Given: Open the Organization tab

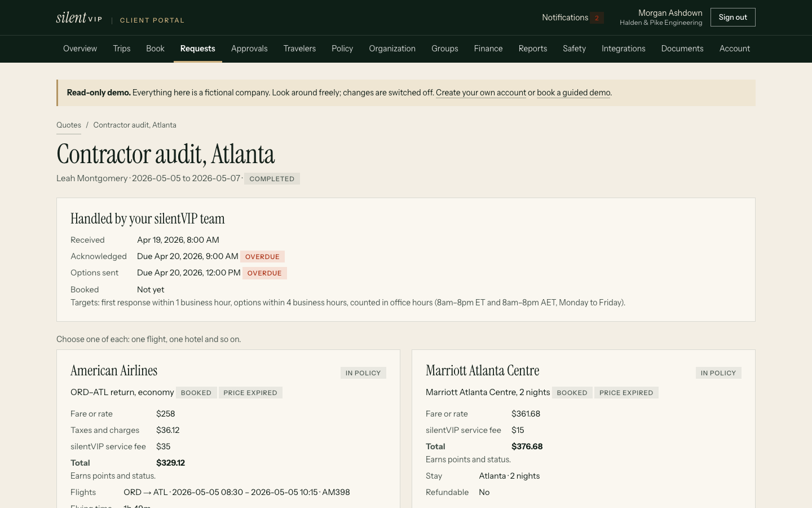Looking at the screenshot, I should click(392, 49).
